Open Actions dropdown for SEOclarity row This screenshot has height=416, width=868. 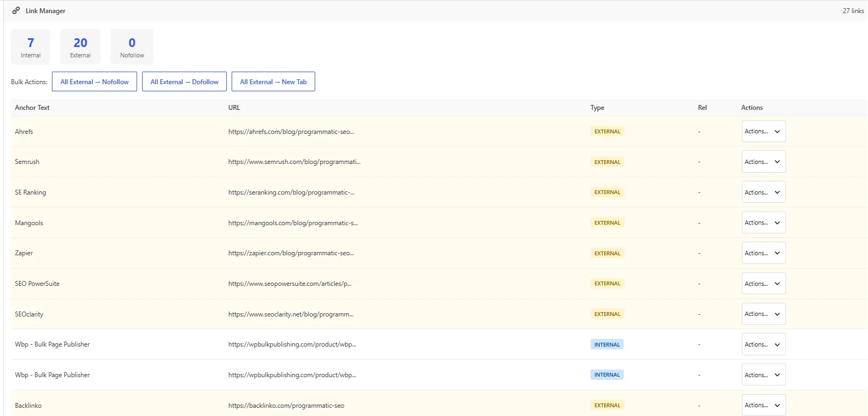pyautogui.click(x=764, y=314)
